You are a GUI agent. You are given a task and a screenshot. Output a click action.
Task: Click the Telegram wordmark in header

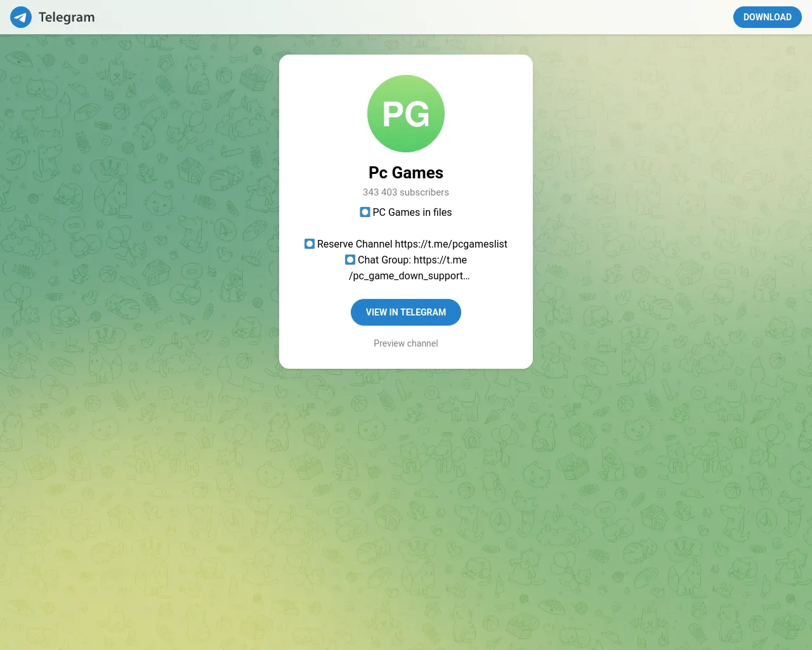point(67,17)
